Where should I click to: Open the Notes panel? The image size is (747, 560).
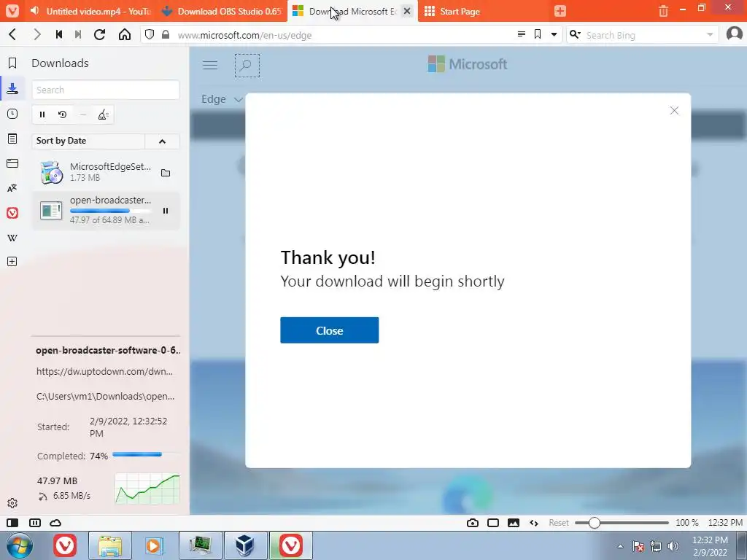(x=12, y=139)
